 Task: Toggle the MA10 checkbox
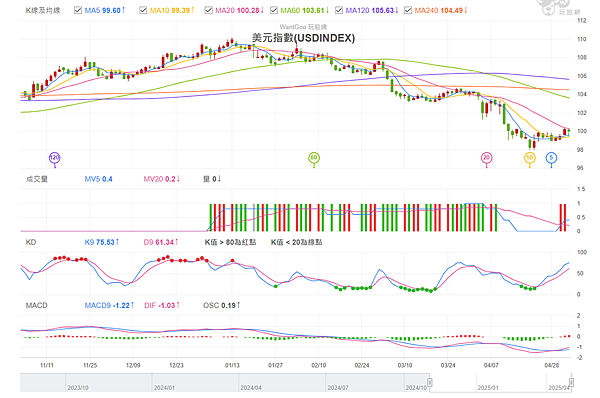pos(143,10)
